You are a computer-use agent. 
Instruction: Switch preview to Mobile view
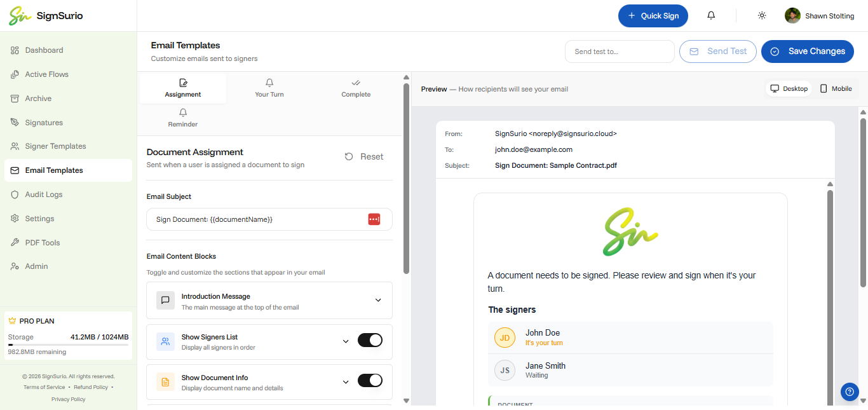click(836, 89)
